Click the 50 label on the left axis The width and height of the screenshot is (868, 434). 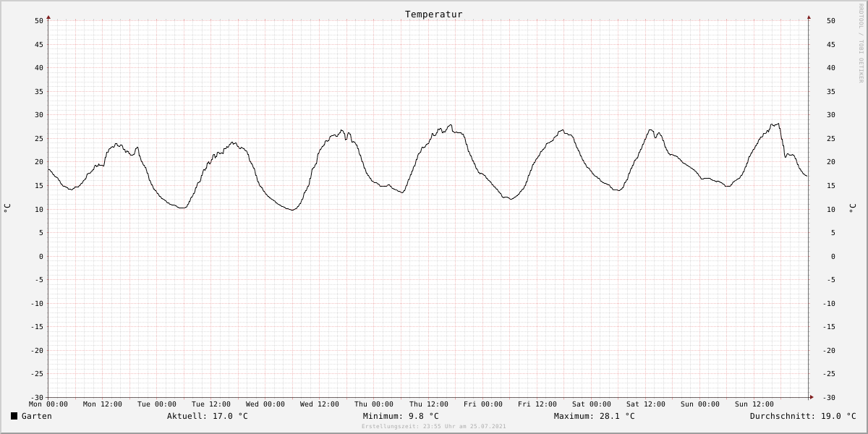[x=39, y=21]
